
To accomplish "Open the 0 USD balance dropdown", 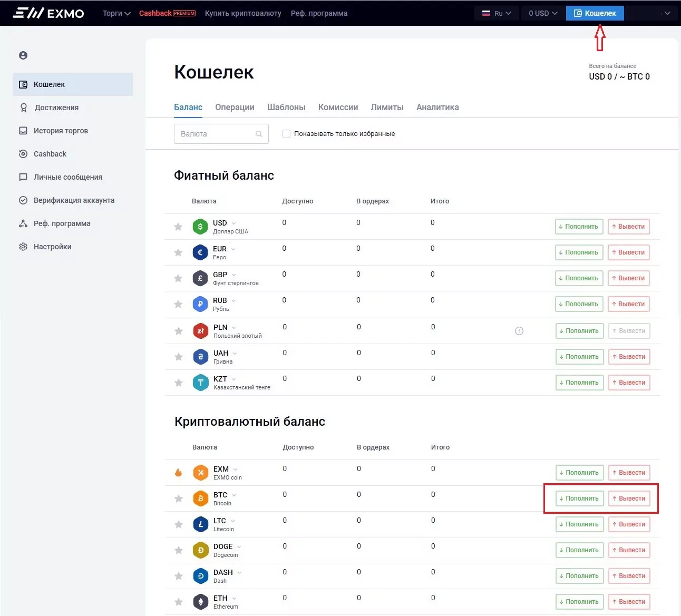I will 542,13.
